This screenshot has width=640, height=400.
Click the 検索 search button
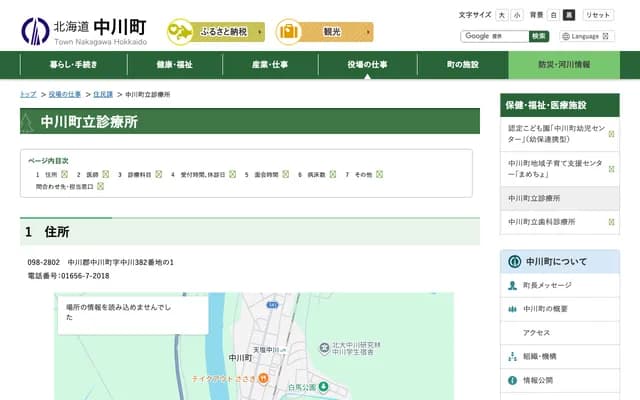click(x=539, y=36)
